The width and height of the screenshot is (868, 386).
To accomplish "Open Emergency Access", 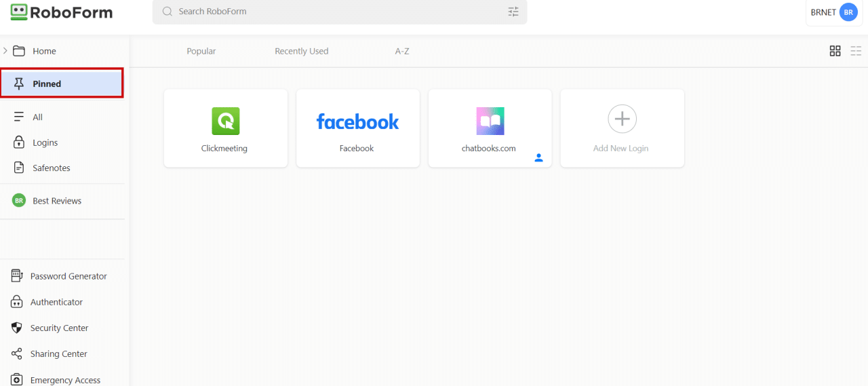I will [65, 380].
